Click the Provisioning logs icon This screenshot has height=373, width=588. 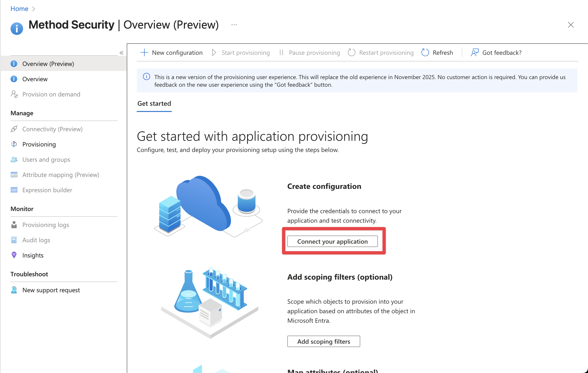tap(14, 225)
